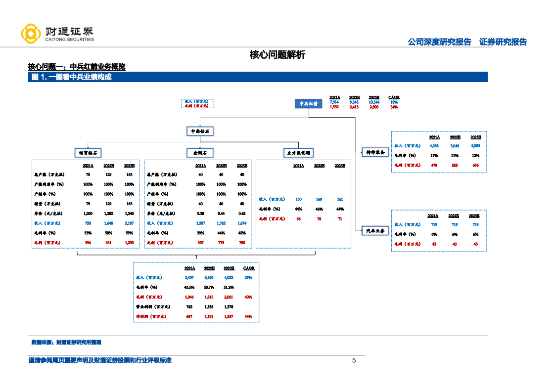Select the 2021A column header in 培育钻石 table

click(x=88, y=166)
